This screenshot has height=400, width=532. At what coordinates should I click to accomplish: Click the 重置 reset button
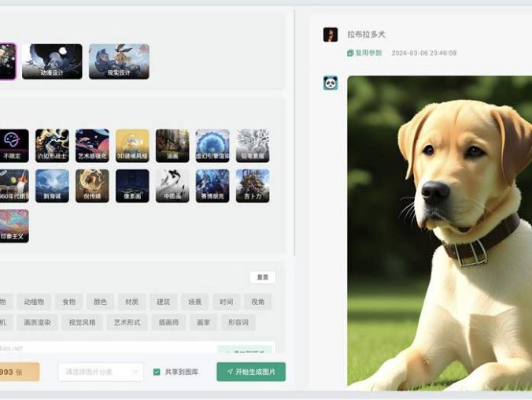point(262,277)
